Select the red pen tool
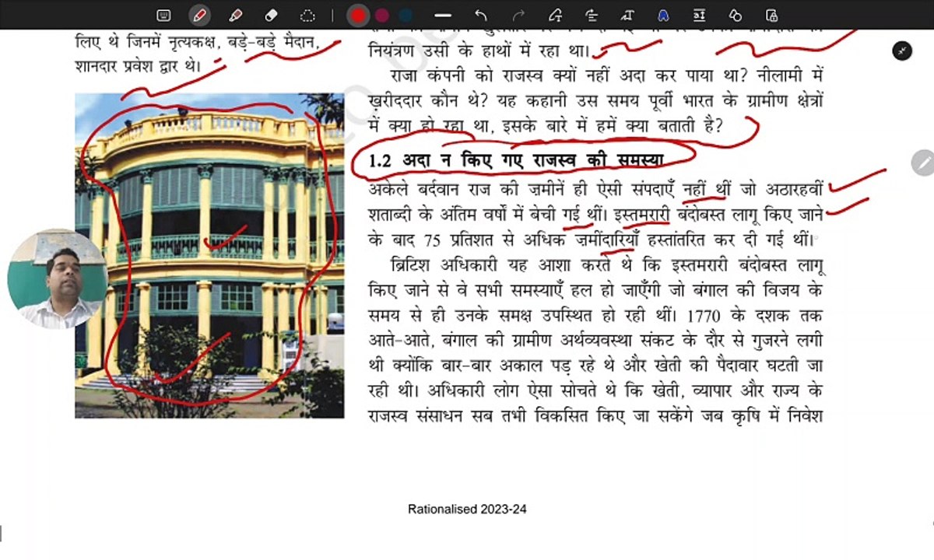The height and width of the screenshot is (560, 934). [x=199, y=15]
